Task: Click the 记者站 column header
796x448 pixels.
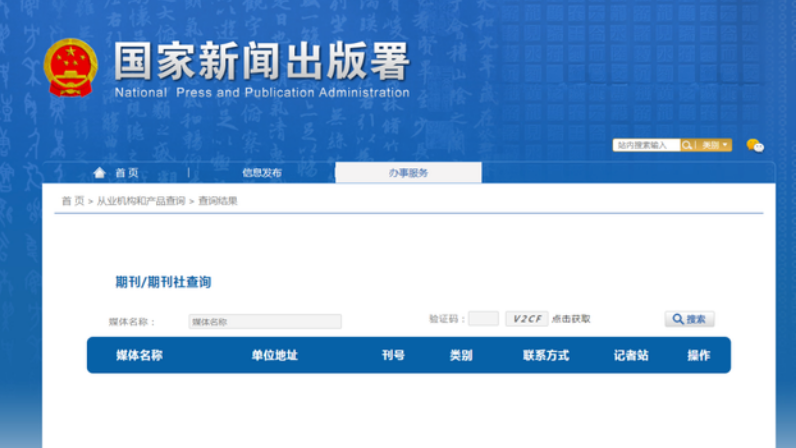Action: 631,355
